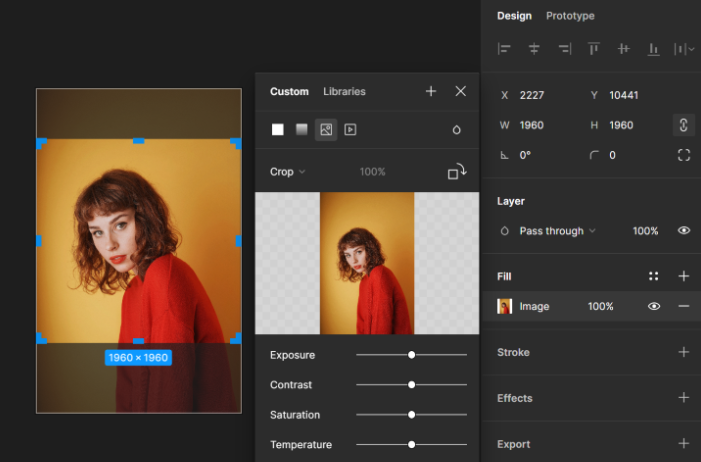Image resolution: width=701 pixels, height=462 pixels.
Task: Align selection to left edge
Action: (x=504, y=49)
